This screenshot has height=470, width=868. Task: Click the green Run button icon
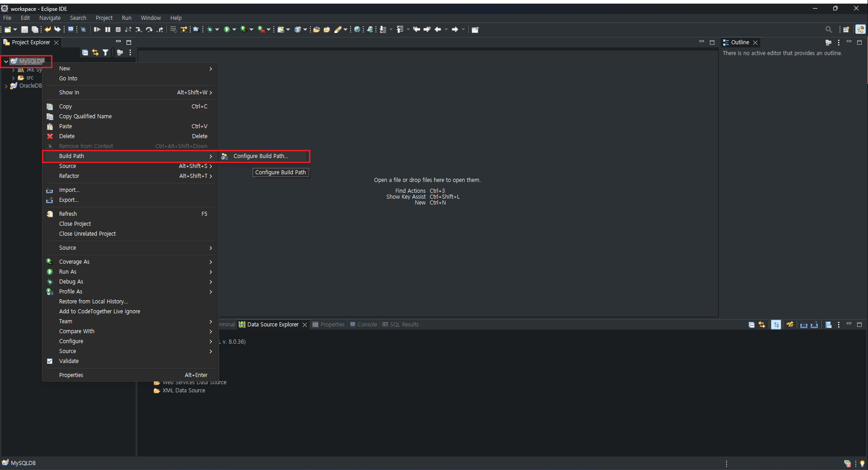227,29
